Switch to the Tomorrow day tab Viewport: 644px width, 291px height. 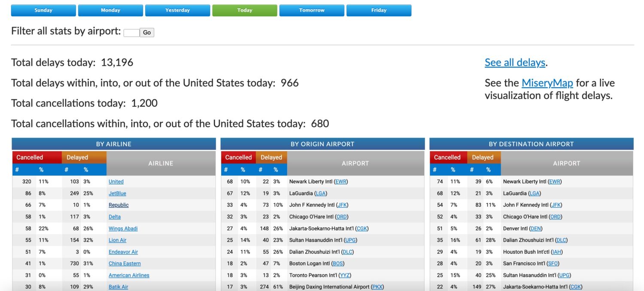click(x=311, y=10)
